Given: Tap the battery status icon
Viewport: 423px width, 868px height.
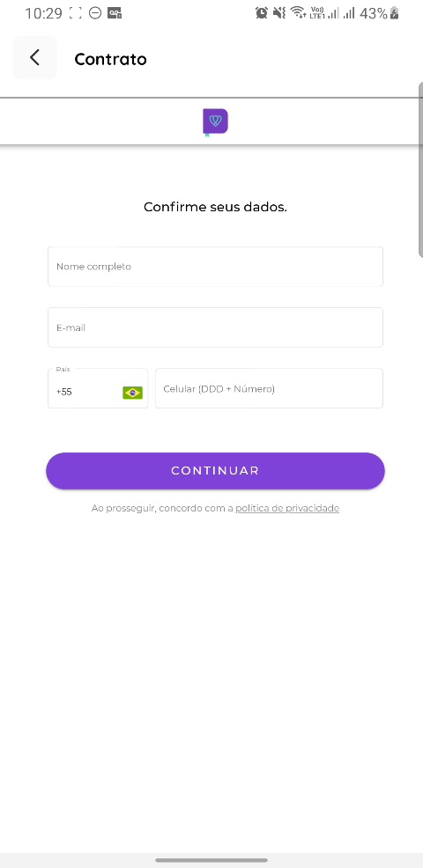Looking at the screenshot, I should pos(395,13).
